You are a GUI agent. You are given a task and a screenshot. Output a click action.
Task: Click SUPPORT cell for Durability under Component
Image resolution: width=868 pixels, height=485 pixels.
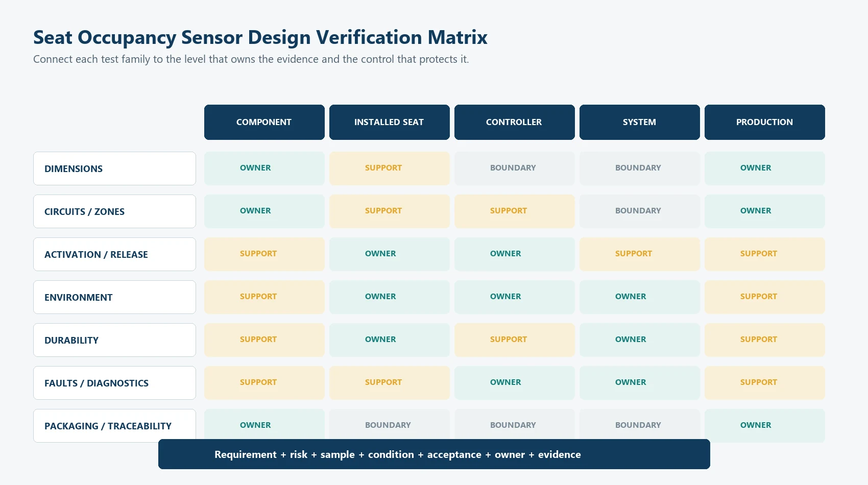[x=264, y=340]
